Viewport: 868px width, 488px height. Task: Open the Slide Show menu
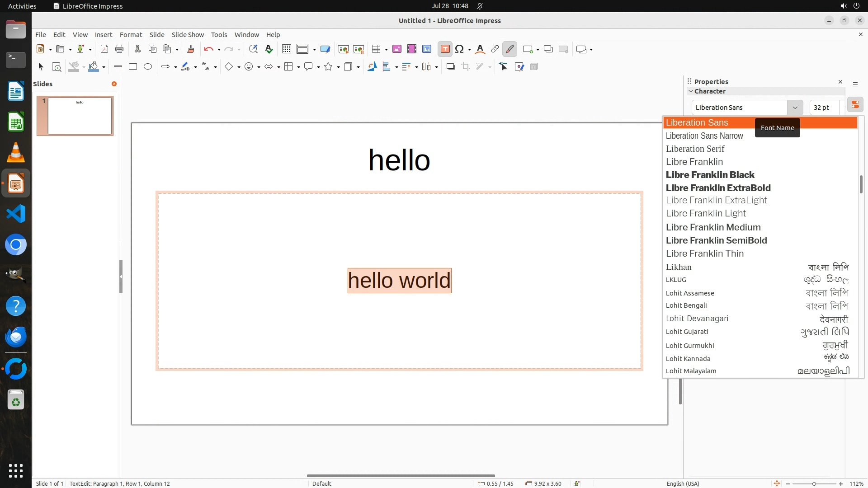coord(188,35)
